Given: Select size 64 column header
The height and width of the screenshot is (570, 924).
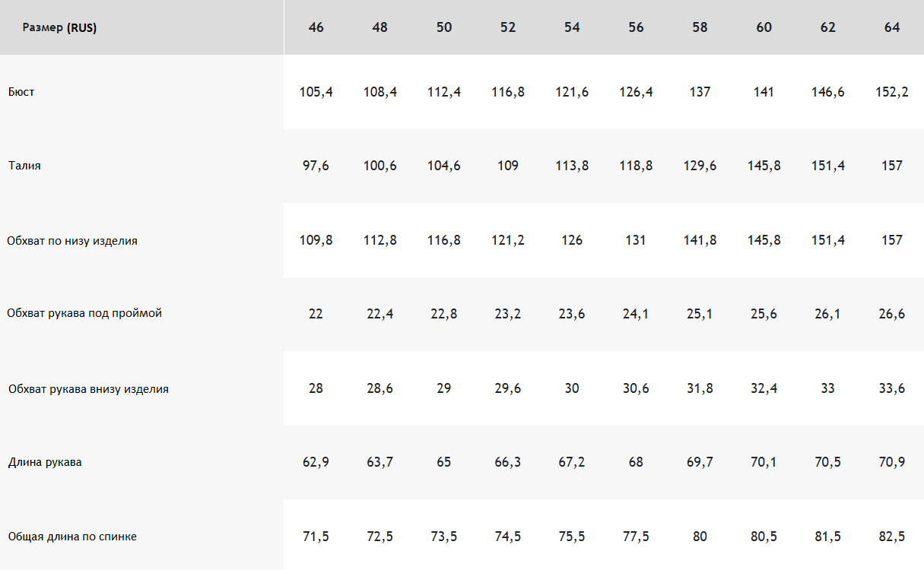Looking at the screenshot, I should point(892,27).
